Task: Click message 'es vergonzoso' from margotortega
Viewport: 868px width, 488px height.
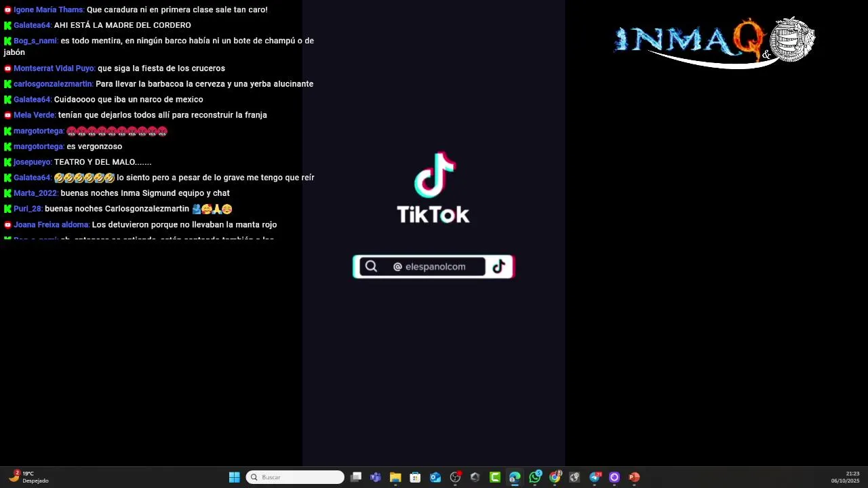Action: tap(94, 146)
